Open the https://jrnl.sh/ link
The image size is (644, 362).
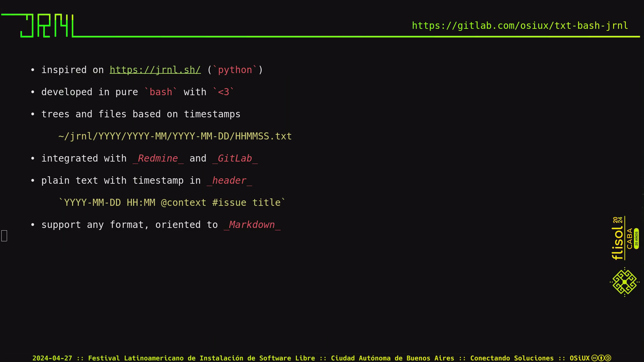coord(155,70)
